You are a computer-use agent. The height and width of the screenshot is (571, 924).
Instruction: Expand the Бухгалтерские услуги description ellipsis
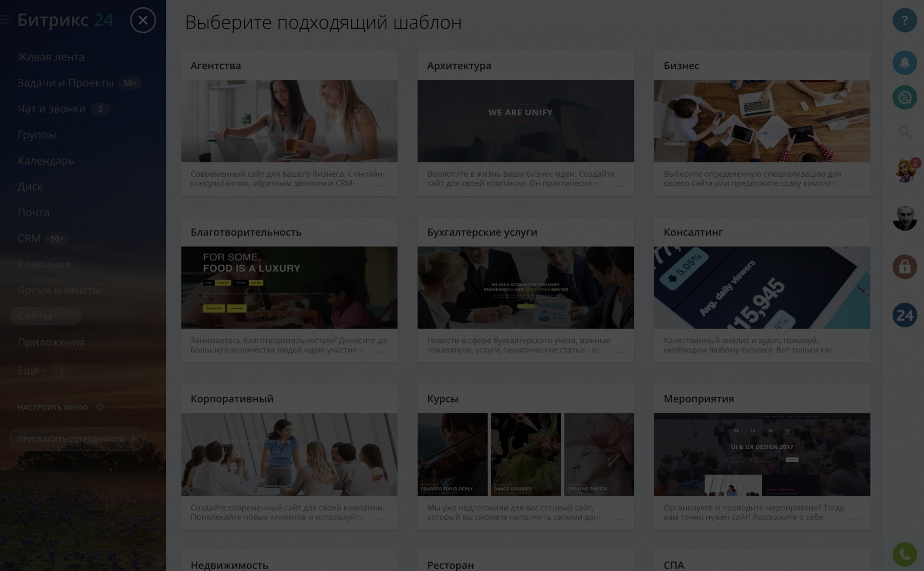tap(619, 352)
